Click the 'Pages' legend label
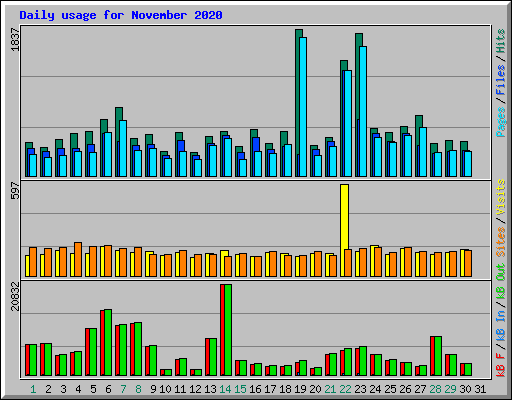 (x=500, y=122)
